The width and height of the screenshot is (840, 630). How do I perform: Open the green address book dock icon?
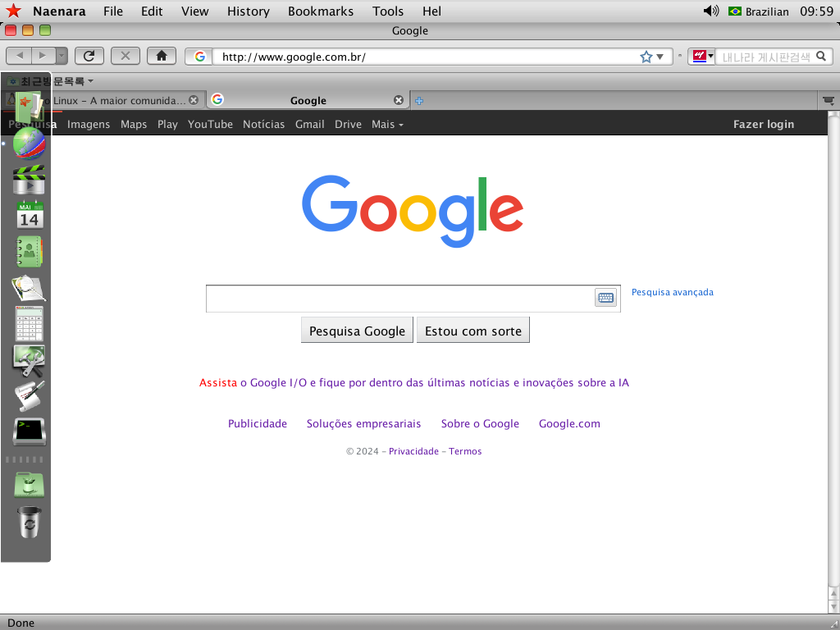pyautogui.click(x=29, y=251)
